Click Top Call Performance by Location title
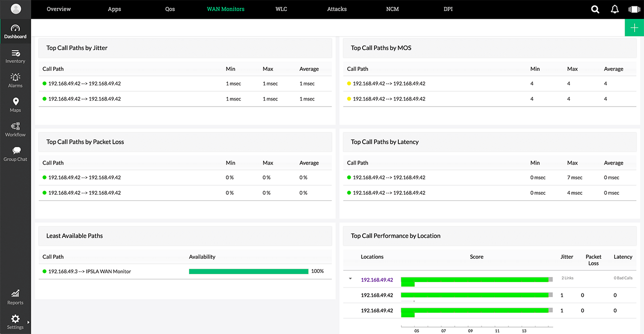 coord(396,236)
